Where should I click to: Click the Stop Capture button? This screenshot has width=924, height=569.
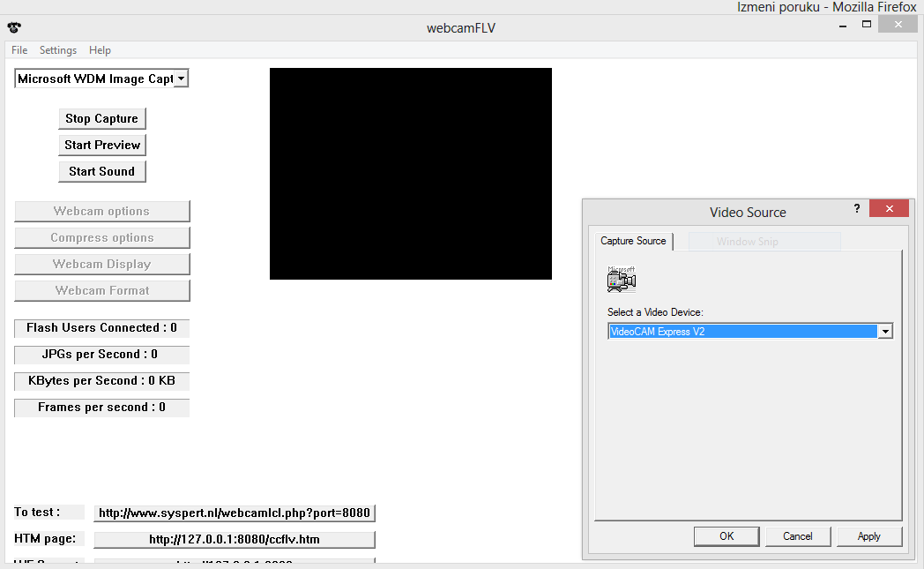[102, 118]
